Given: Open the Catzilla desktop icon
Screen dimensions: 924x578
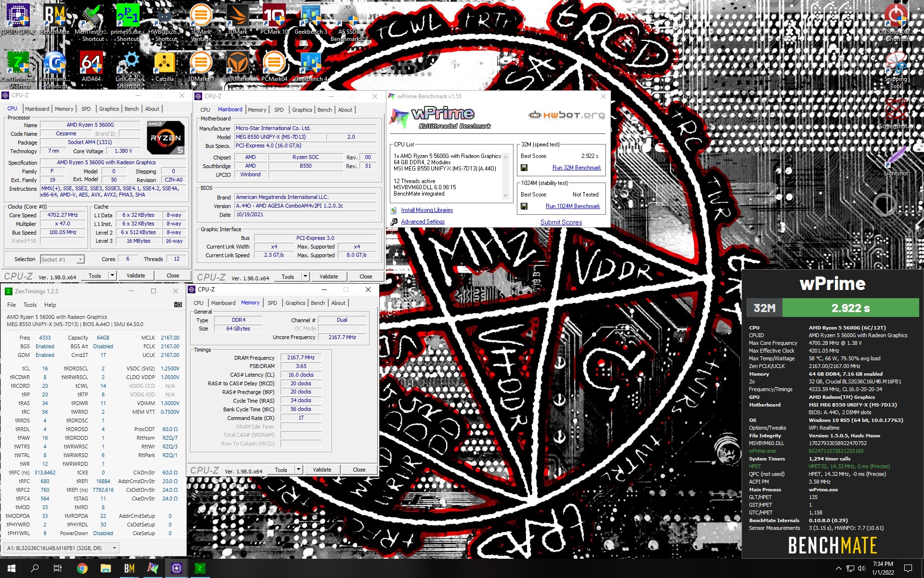Looking at the screenshot, I should [165, 66].
